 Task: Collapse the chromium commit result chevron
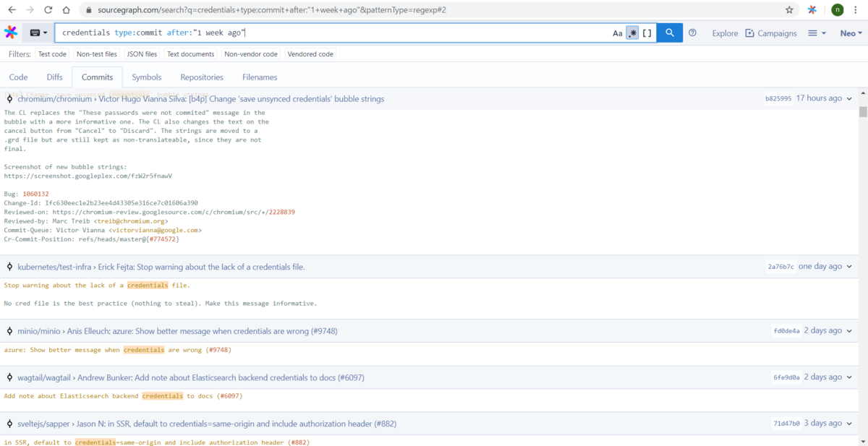click(849, 99)
